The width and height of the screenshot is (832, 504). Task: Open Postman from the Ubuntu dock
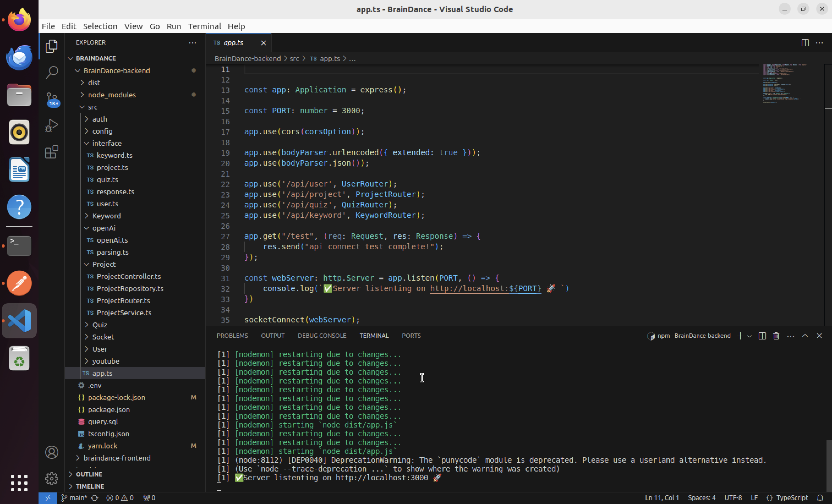tap(19, 283)
